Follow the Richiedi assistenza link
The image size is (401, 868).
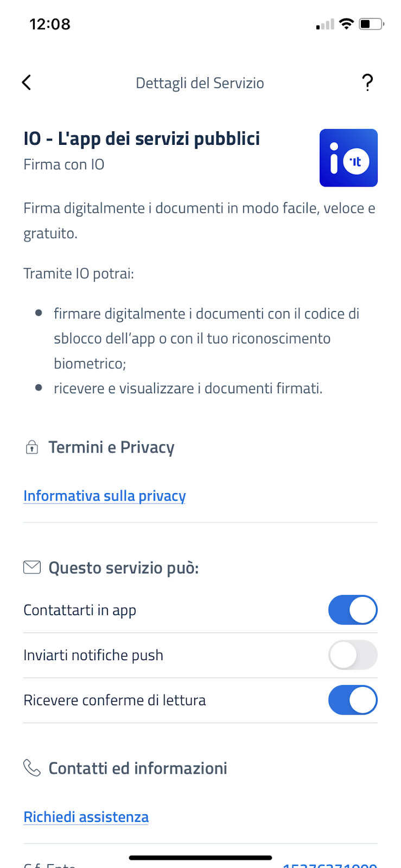click(x=86, y=817)
